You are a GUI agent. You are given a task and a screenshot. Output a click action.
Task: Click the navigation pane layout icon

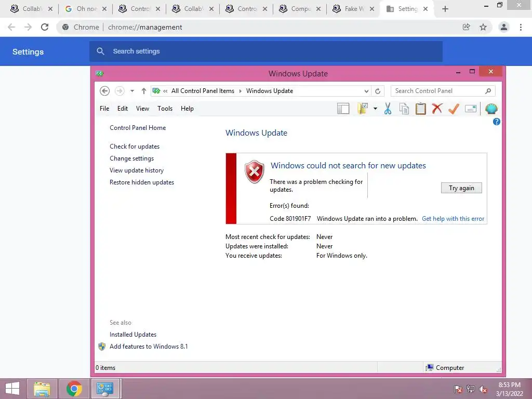point(343,109)
